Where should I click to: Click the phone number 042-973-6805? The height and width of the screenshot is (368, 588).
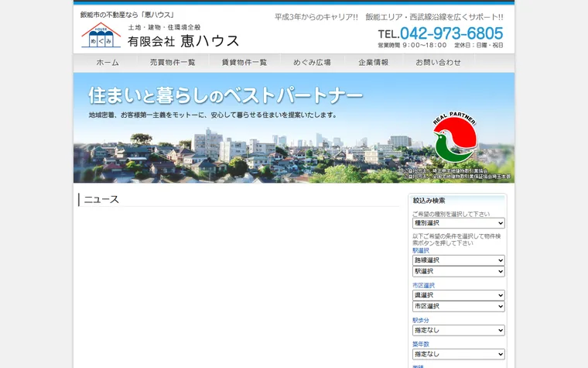click(452, 33)
